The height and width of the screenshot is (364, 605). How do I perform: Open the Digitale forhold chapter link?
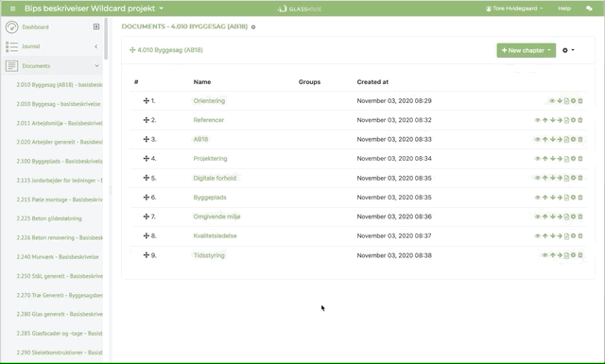point(215,178)
